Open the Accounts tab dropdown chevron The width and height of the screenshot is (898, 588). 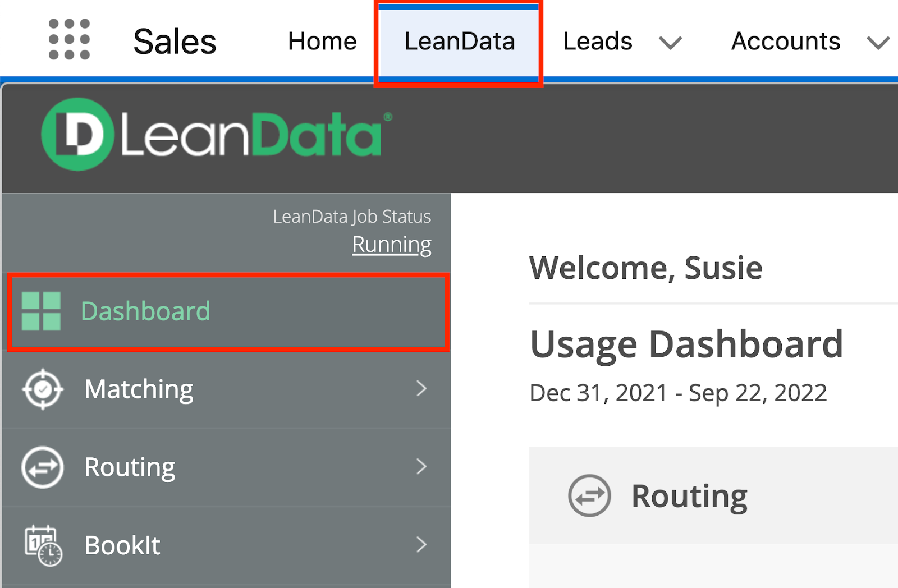878,43
